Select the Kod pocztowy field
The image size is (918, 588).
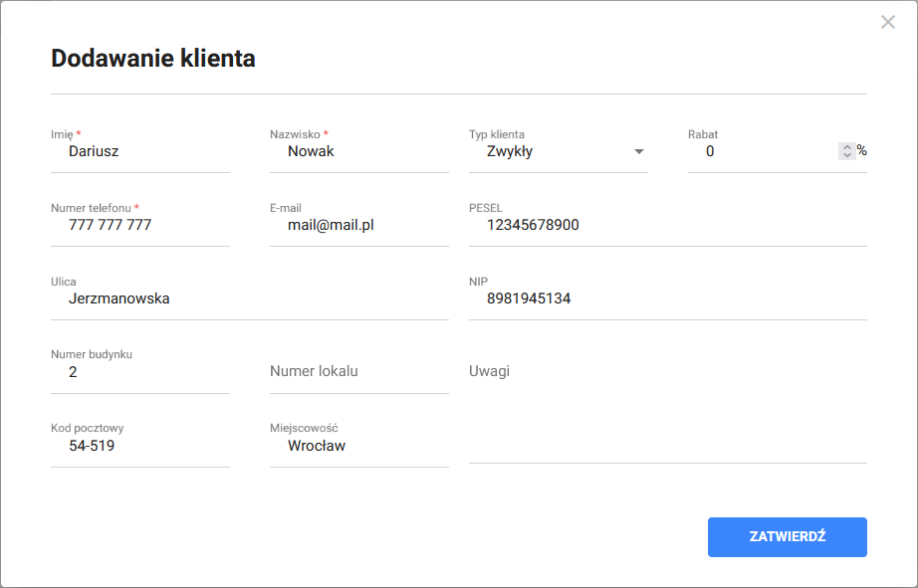(139, 446)
